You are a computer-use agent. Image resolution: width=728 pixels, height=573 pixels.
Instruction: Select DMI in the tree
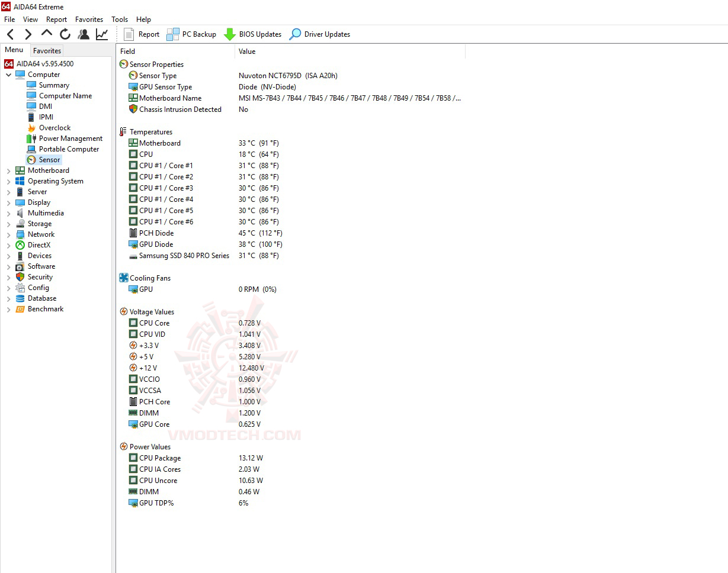tap(46, 107)
